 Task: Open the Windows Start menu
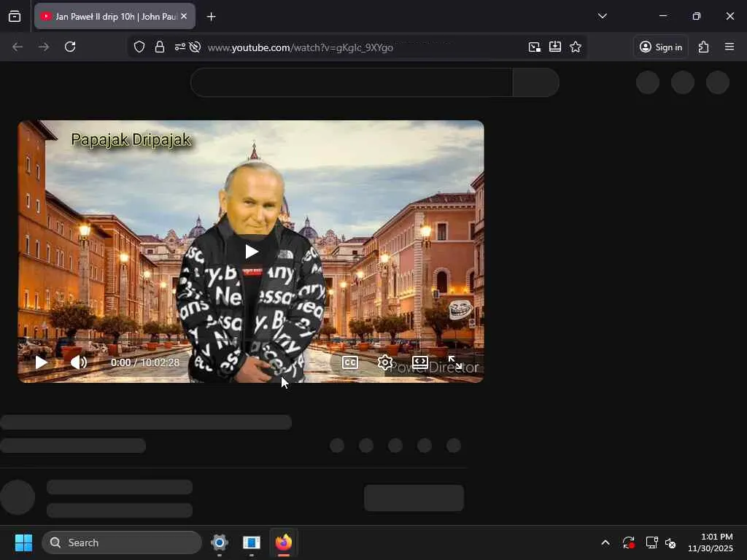23,542
